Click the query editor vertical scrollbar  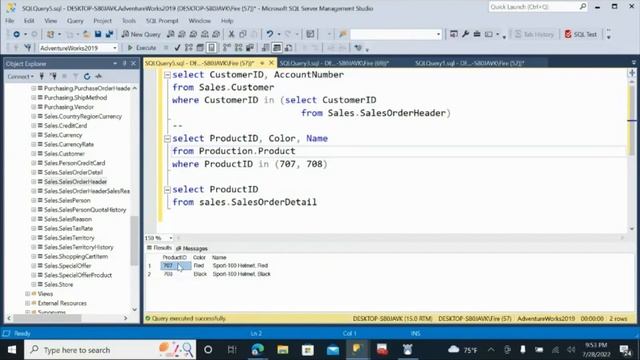pyautogui.click(x=631, y=120)
